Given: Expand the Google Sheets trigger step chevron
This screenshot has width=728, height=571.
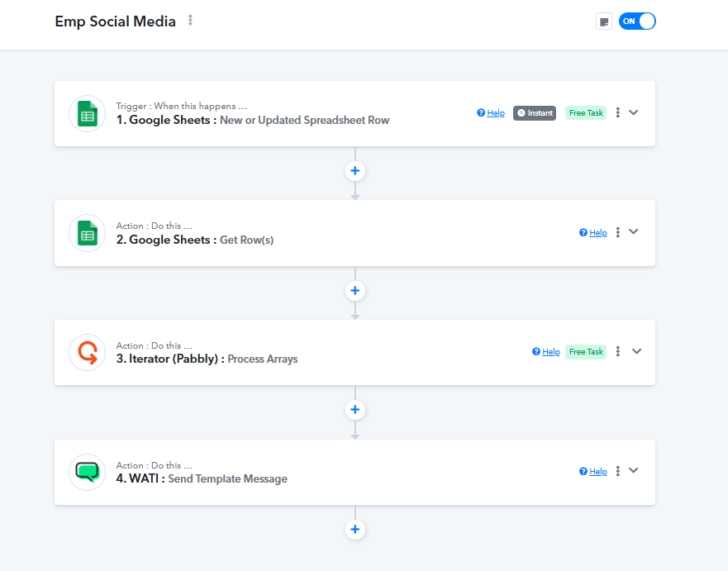Looking at the screenshot, I should coord(634,112).
